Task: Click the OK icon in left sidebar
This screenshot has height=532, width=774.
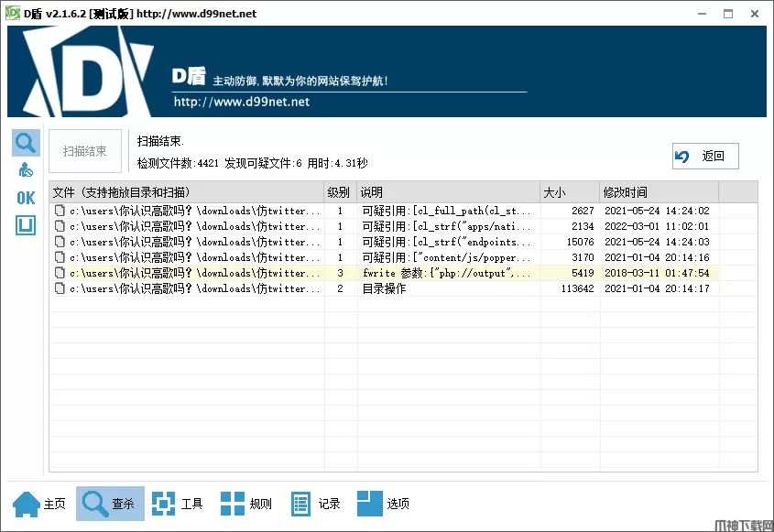Action: [26, 198]
